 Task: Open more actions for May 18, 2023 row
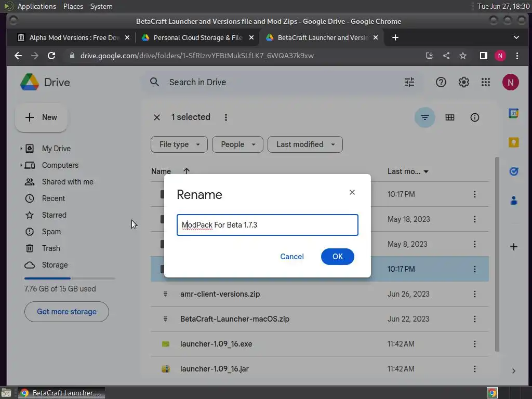tap(474, 219)
